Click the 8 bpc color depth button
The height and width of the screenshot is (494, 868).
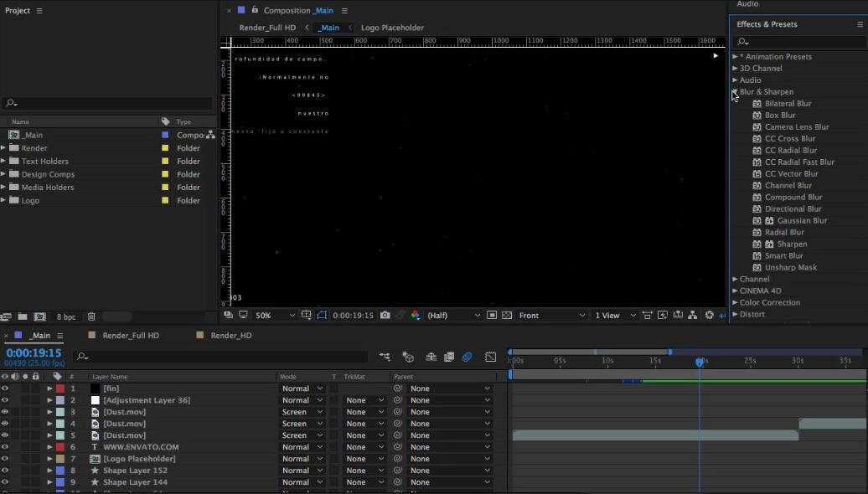coord(65,316)
